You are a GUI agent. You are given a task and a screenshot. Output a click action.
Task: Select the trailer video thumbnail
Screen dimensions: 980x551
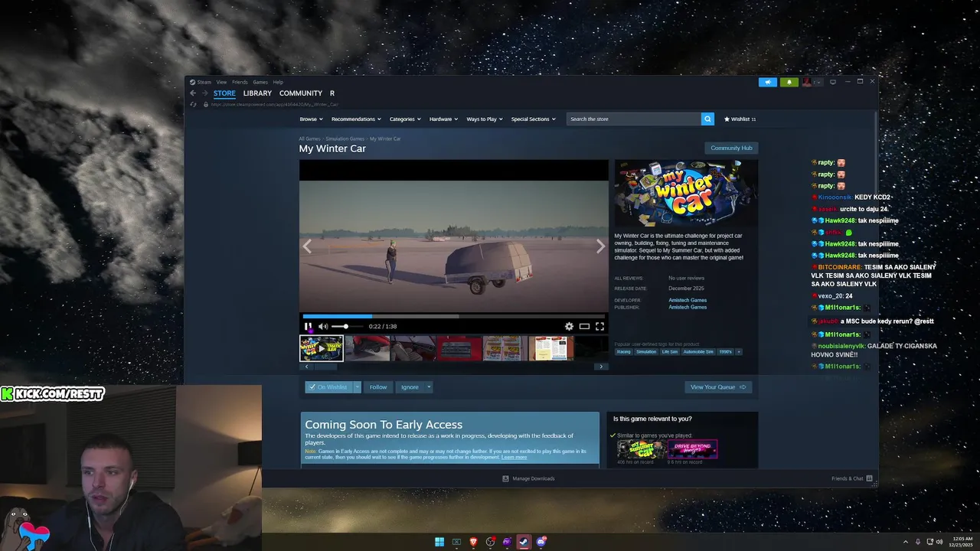tap(321, 348)
